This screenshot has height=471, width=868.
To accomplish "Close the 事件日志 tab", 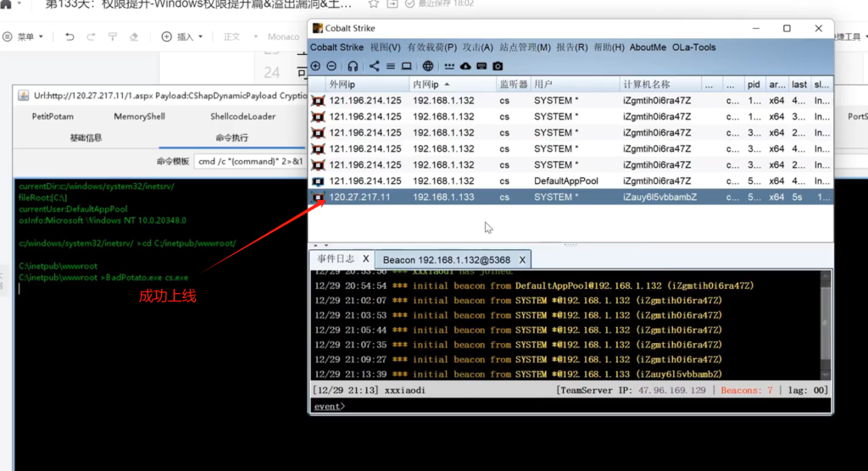I will (x=366, y=259).
